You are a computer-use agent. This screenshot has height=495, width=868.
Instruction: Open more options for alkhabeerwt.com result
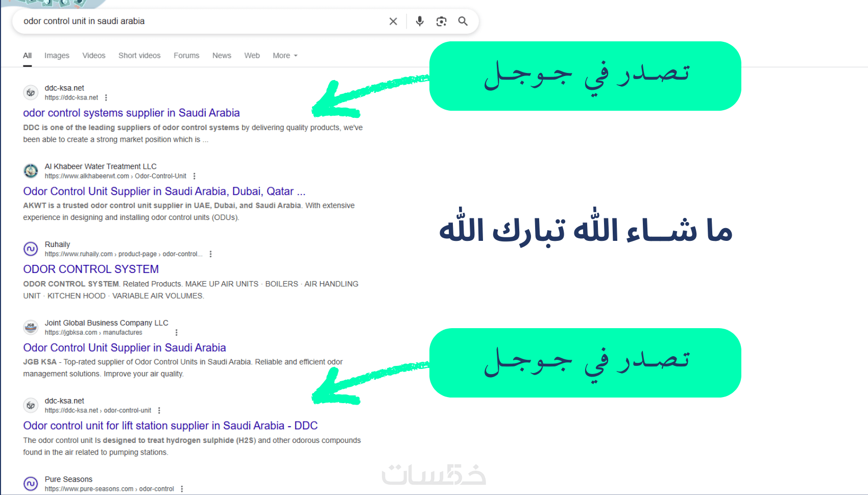coord(194,176)
